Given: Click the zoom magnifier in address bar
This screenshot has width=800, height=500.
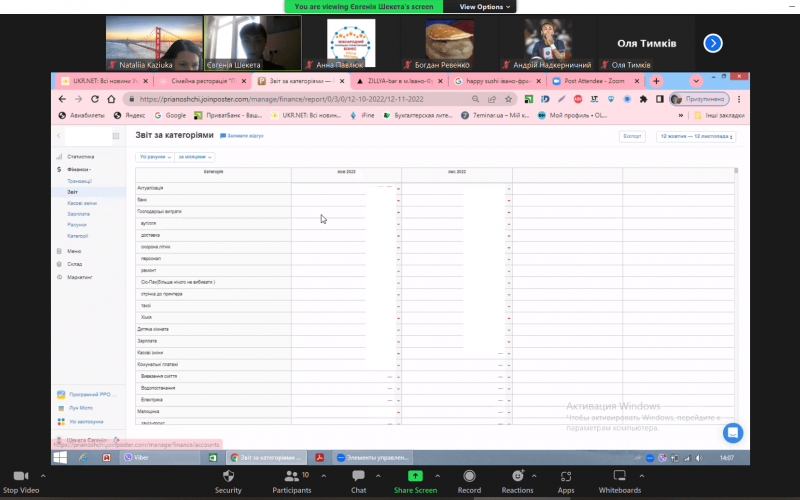Looking at the screenshot, I should (476, 99).
